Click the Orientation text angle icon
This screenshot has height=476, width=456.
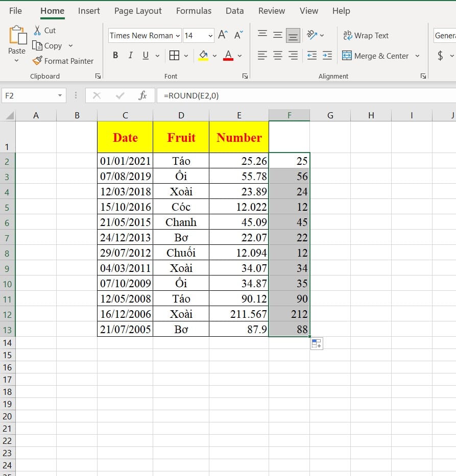point(312,35)
